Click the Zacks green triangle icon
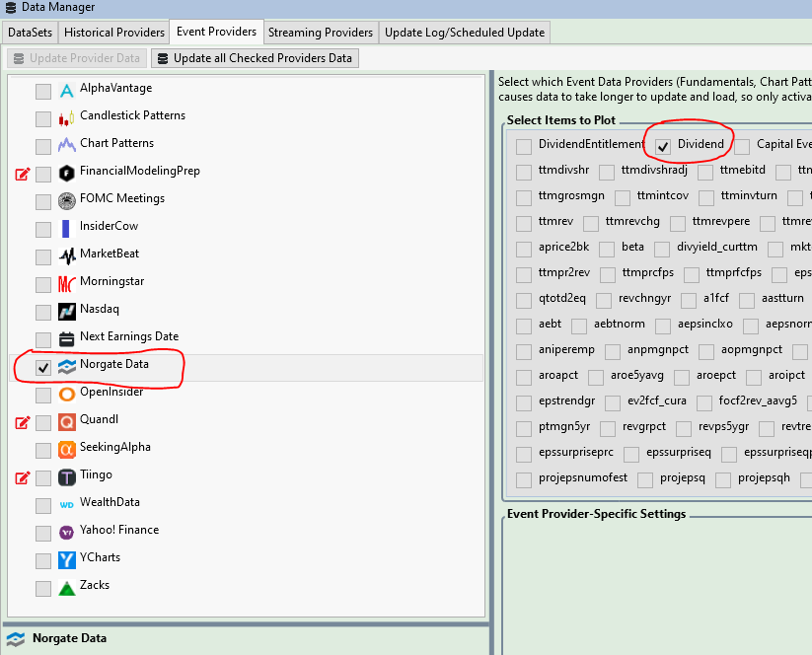 (66, 589)
